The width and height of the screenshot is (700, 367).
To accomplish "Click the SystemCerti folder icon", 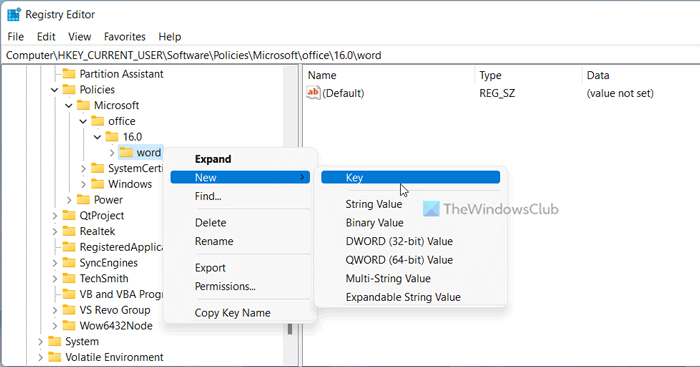I will tap(97, 168).
